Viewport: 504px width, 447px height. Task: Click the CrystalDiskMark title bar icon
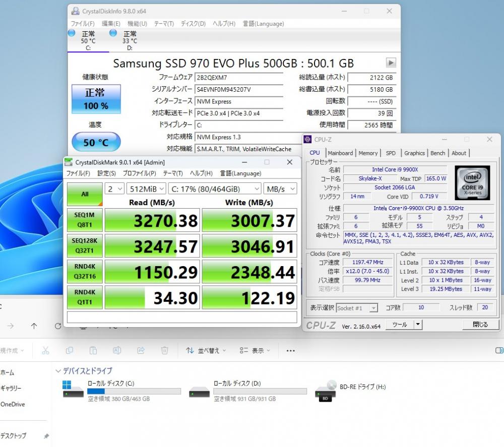[69, 162]
